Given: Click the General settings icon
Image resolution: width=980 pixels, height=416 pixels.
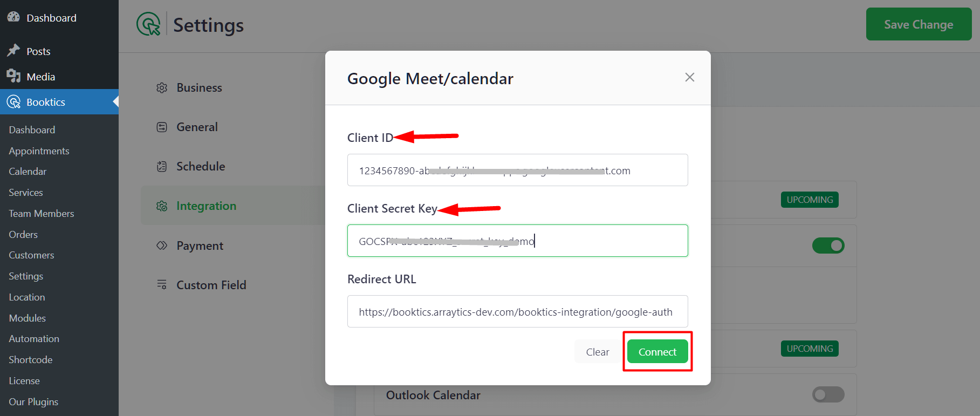Looking at the screenshot, I should coord(162,127).
